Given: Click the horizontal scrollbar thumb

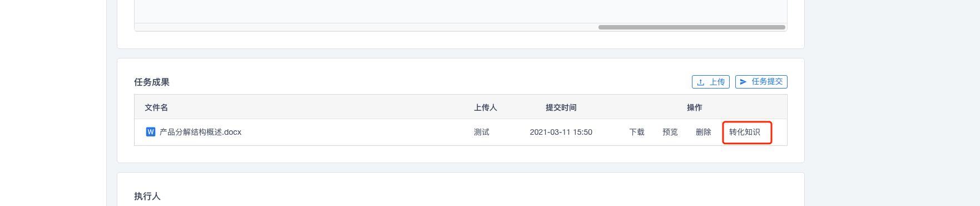Looking at the screenshot, I should [x=692, y=27].
